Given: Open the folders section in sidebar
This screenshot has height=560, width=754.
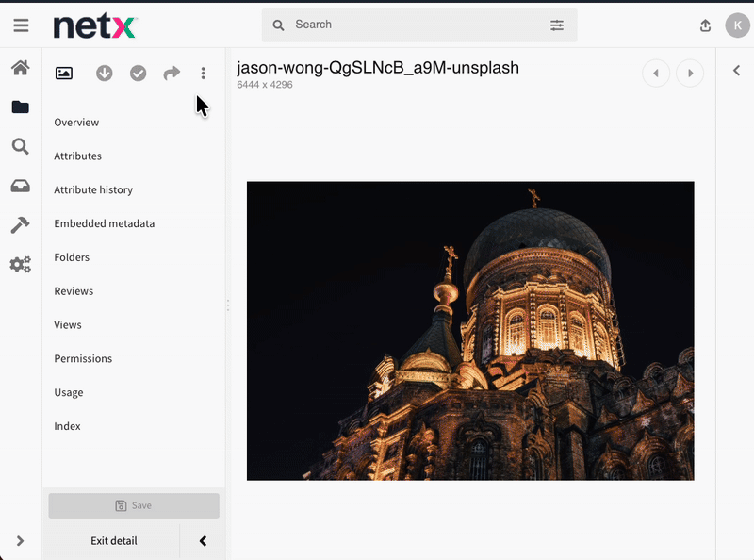Looking at the screenshot, I should coord(20,107).
